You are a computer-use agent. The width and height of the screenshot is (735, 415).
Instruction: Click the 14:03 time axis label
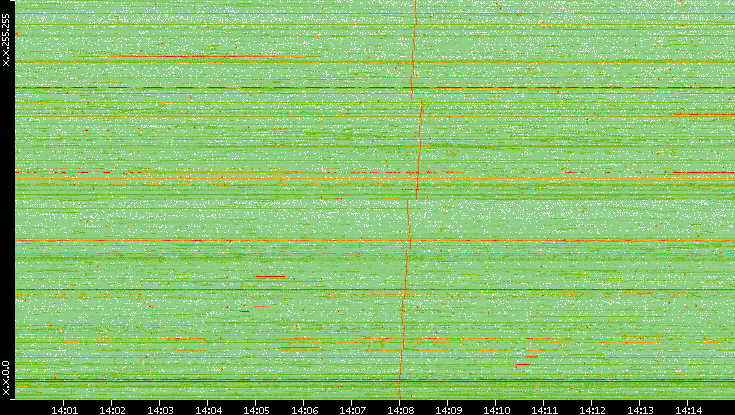click(160, 410)
